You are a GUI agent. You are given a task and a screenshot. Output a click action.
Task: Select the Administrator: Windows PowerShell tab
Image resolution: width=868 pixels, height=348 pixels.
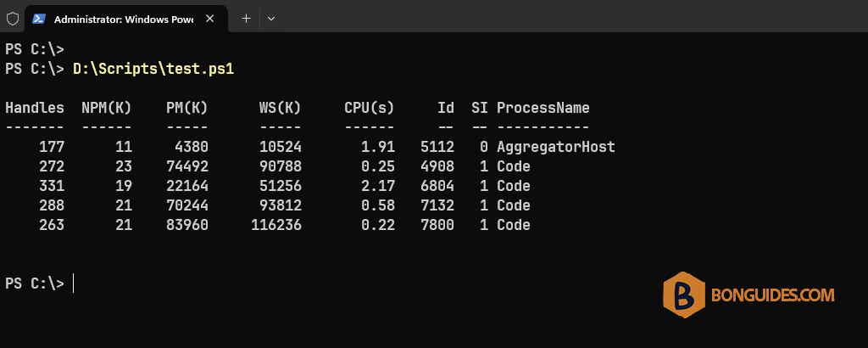[x=126, y=19]
